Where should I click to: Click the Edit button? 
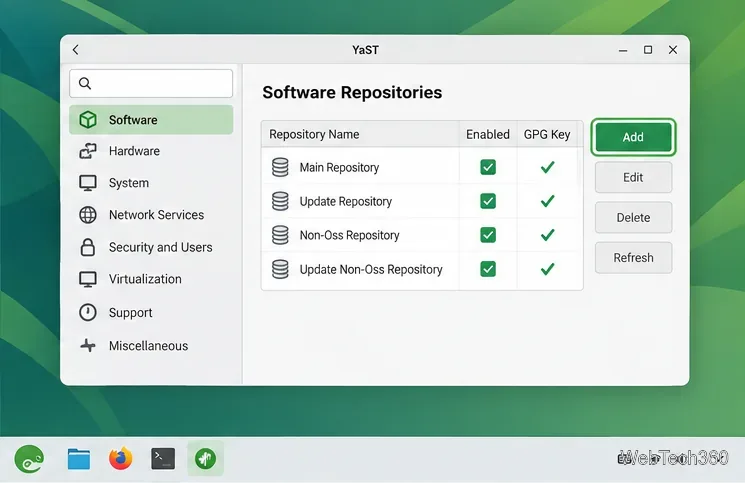tap(633, 177)
